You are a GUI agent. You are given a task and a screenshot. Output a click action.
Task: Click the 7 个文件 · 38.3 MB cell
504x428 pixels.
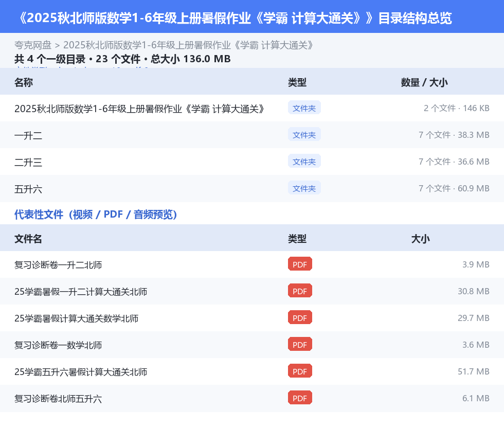point(454,135)
